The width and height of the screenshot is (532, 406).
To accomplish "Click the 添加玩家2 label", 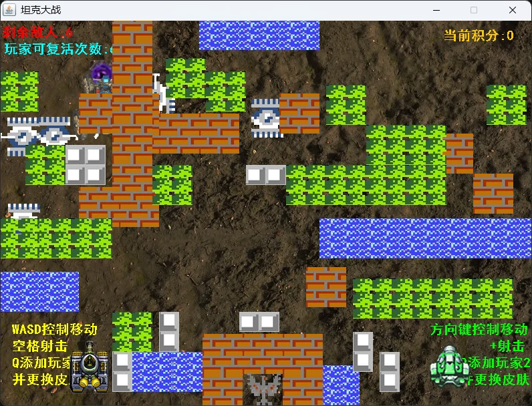I will pyautogui.click(x=499, y=363).
